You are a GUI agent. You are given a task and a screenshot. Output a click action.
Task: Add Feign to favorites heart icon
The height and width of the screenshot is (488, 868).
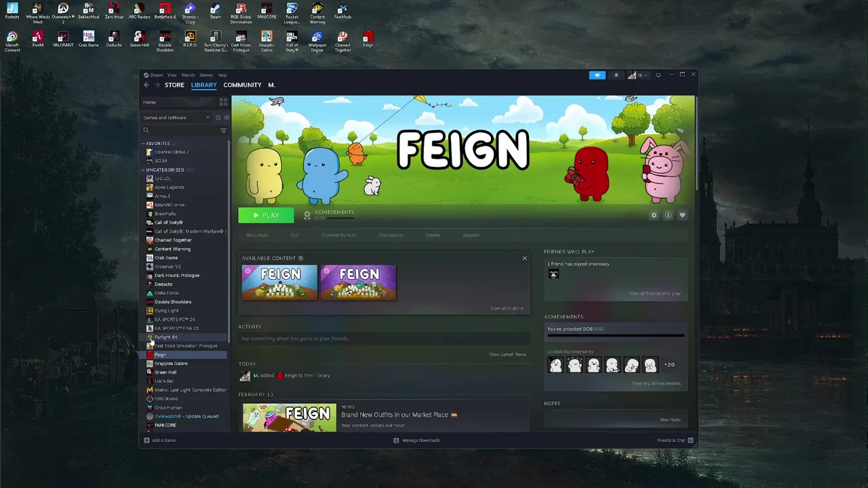pyautogui.click(x=682, y=216)
